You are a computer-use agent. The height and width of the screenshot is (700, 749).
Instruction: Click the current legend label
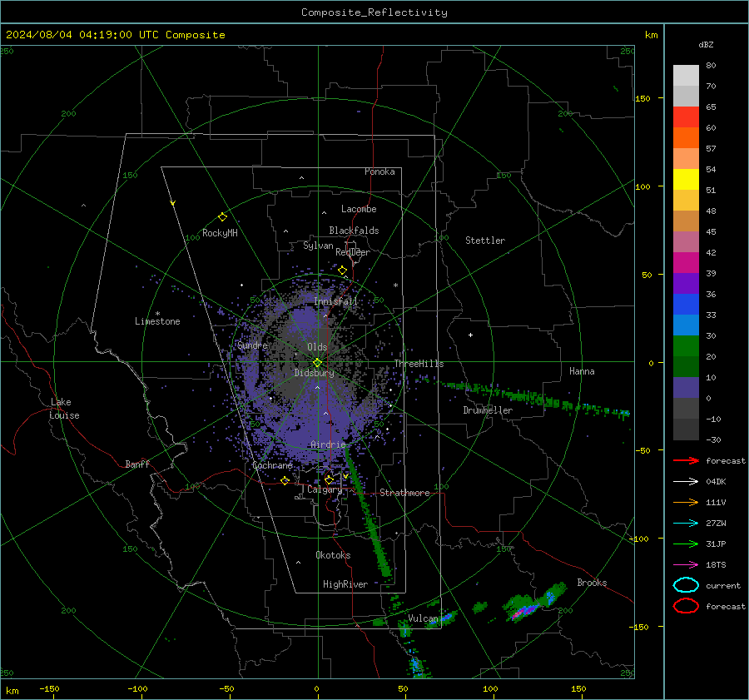723,586
